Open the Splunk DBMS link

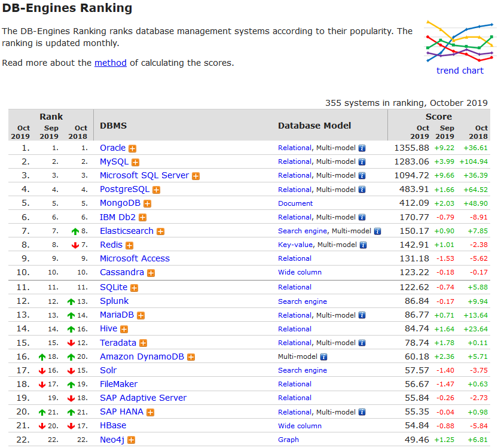point(114,301)
